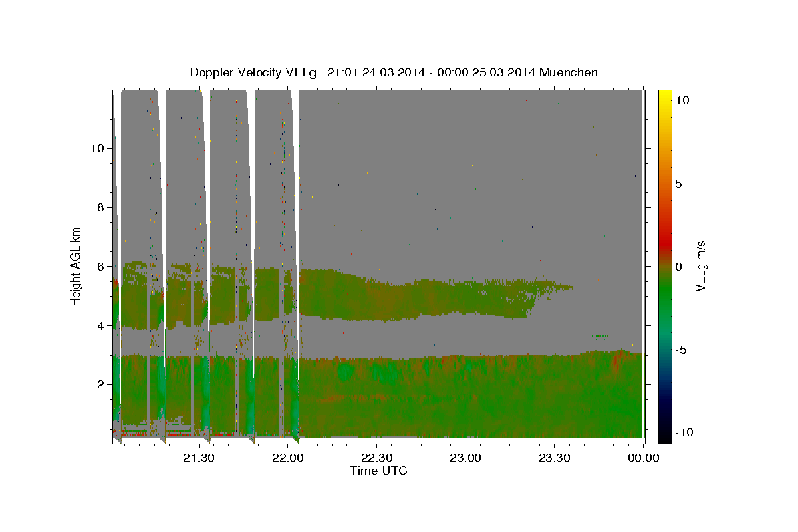Click the 22:00 time tick label
Image resolution: width=798 pixels, height=532 pixels.
point(288,458)
